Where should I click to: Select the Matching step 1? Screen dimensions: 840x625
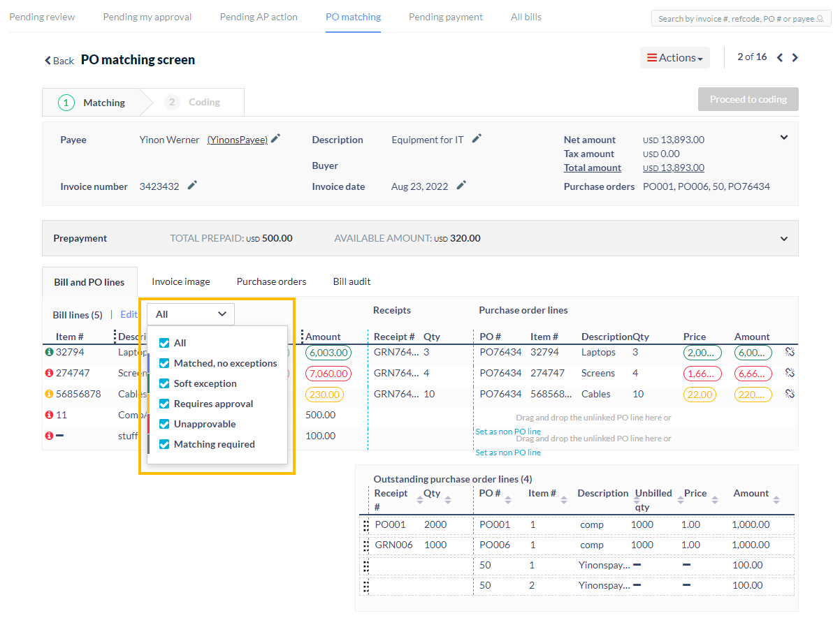pos(92,103)
